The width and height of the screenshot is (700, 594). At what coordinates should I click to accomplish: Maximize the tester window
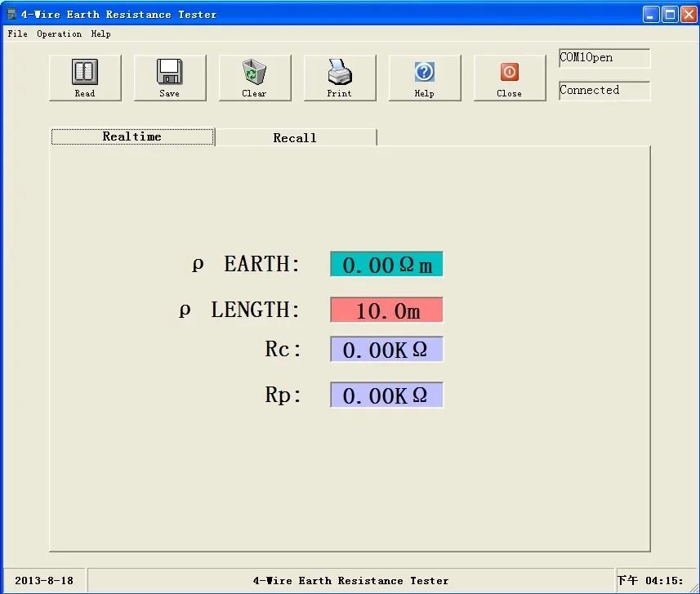tap(670, 15)
